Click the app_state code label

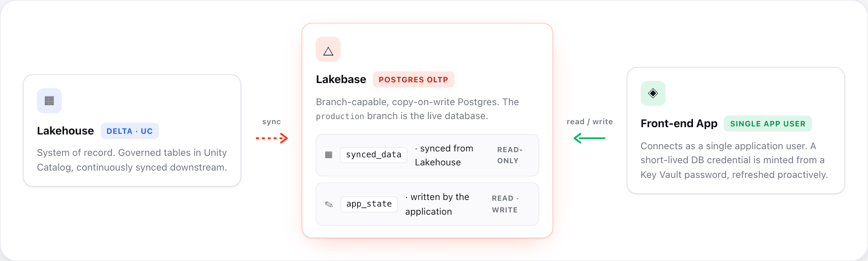369,204
